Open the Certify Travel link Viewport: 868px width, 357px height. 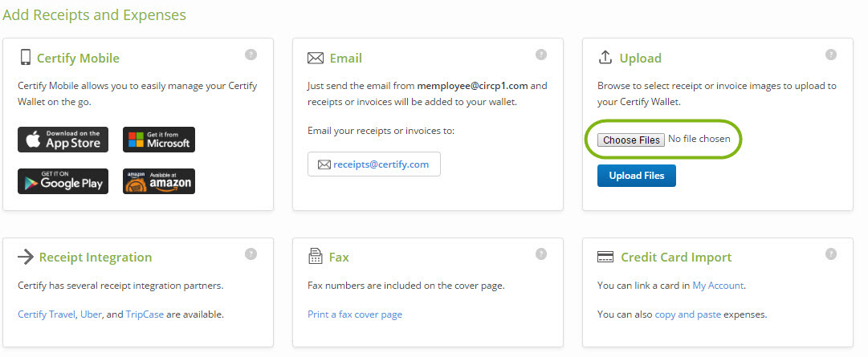pyautogui.click(x=47, y=314)
